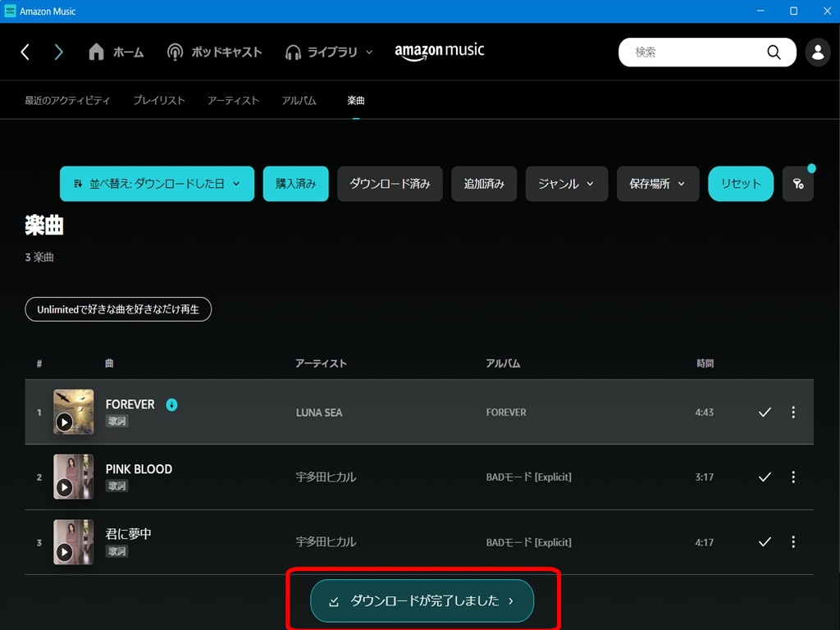Open BADモード album link in 君に夢中 row
This screenshot has width=840, height=630.
pyautogui.click(x=529, y=542)
